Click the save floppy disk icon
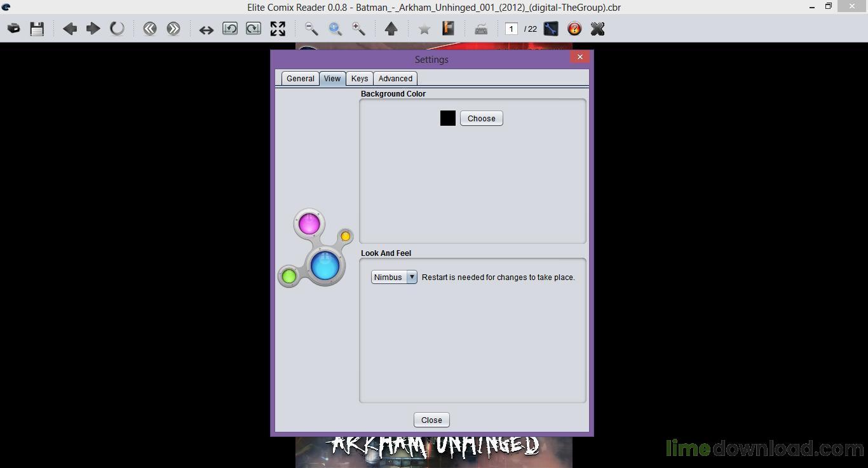This screenshot has width=868, height=468. 37,29
